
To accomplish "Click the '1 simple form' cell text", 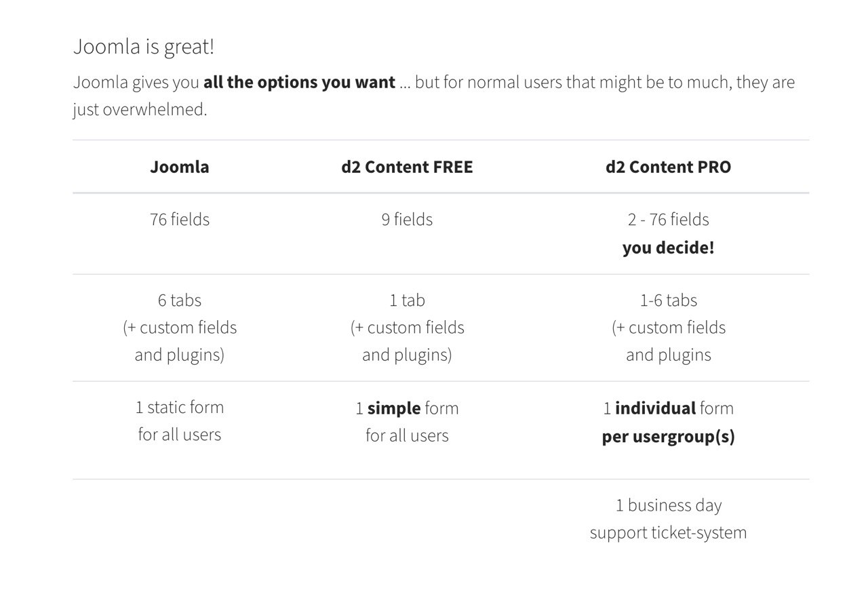I will pyautogui.click(x=407, y=408).
